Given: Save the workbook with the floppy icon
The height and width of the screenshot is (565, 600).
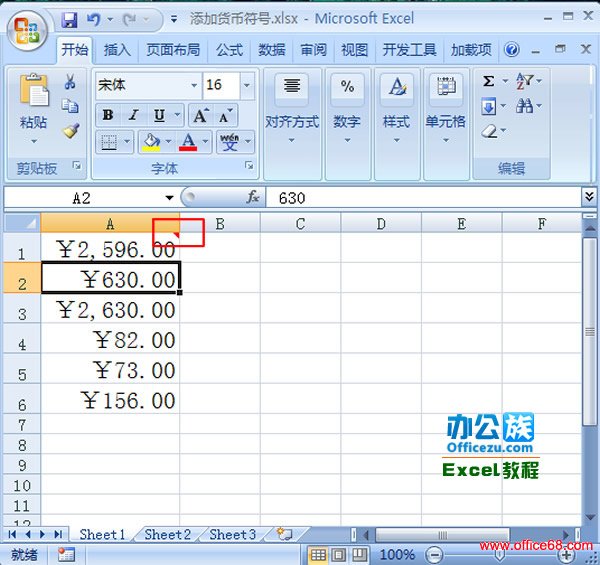Looking at the screenshot, I should pyautogui.click(x=69, y=19).
